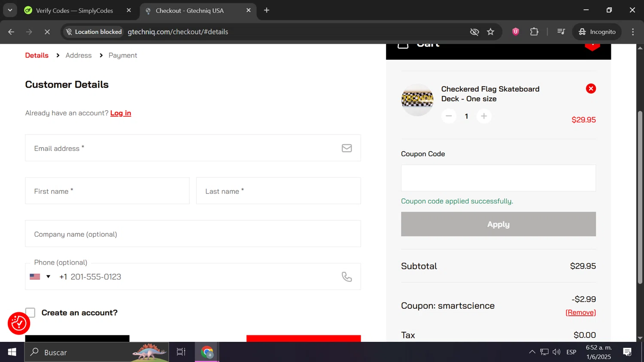This screenshot has width=644, height=362.
Task: Click the Chrome taskbar icon
Action: point(207,352)
